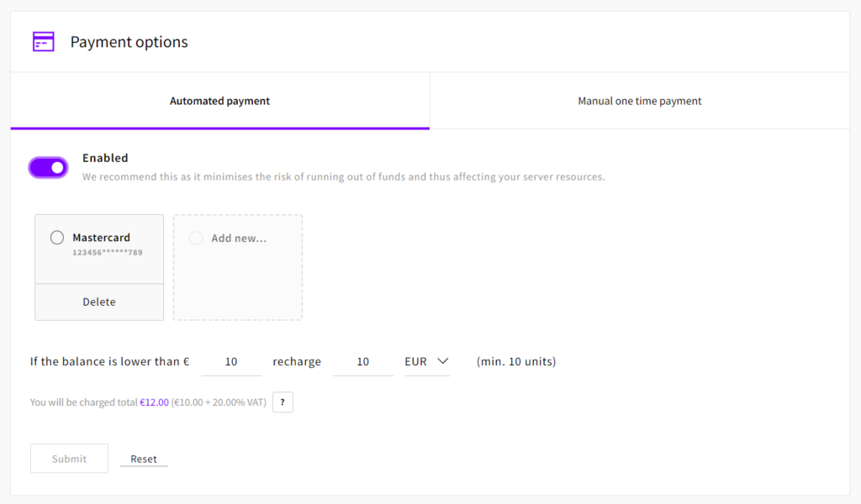Click the masked Mastercard number text
Image resolution: width=861 pixels, height=504 pixels.
tap(107, 252)
